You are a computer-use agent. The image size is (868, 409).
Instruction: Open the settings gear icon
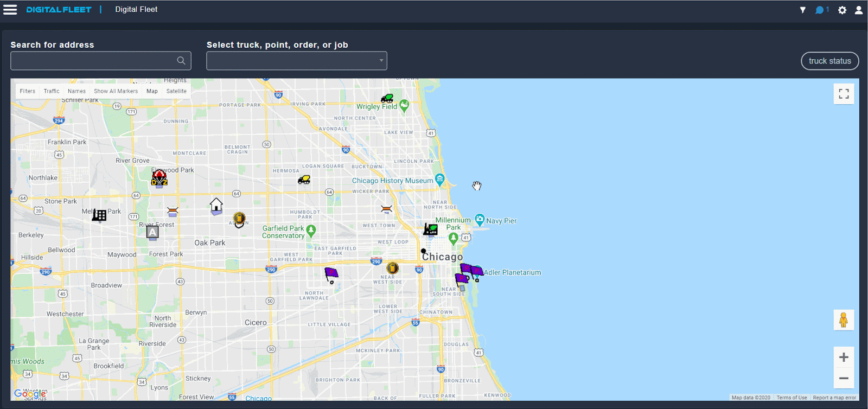842,10
